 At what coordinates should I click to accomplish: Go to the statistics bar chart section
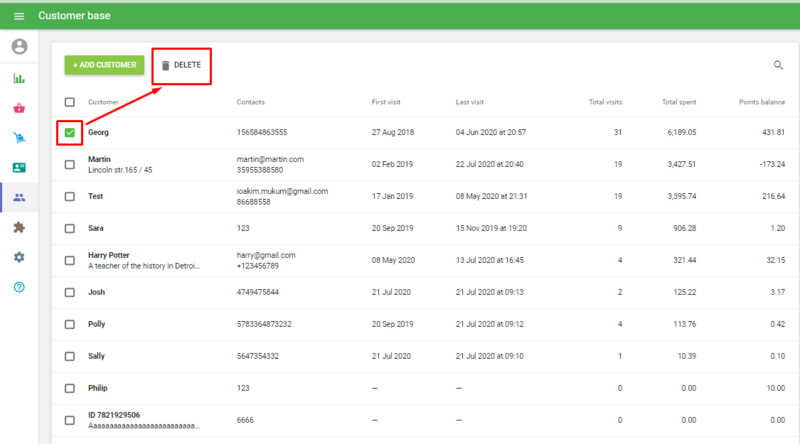[19, 78]
